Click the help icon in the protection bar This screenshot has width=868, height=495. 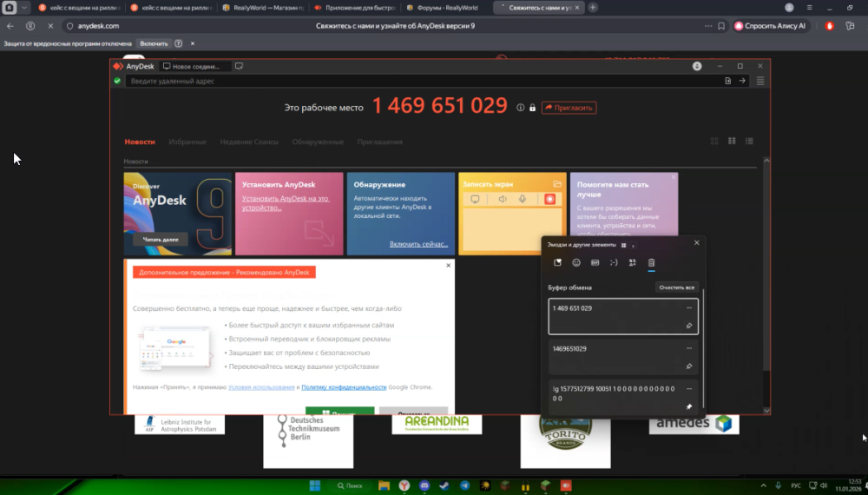pyautogui.click(x=178, y=43)
